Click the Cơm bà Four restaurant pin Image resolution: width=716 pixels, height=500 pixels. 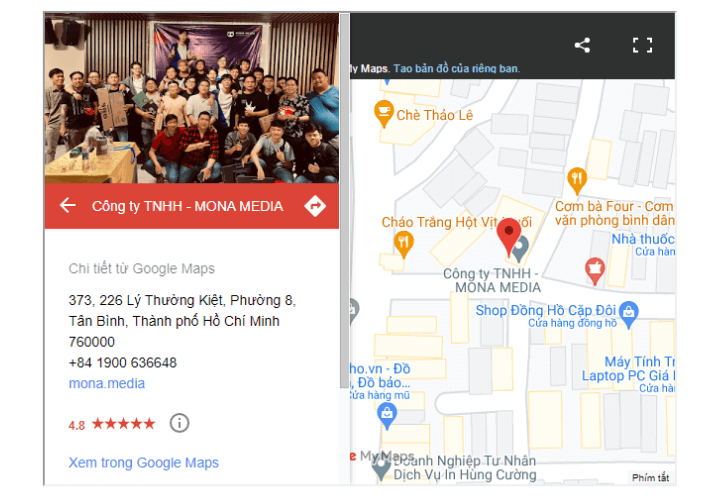[x=577, y=180]
